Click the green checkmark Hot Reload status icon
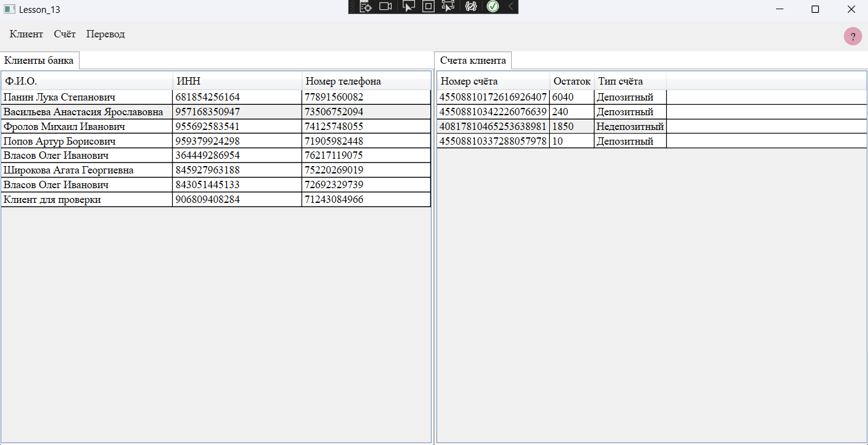The height and width of the screenshot is (445, 868). point(493,7)
